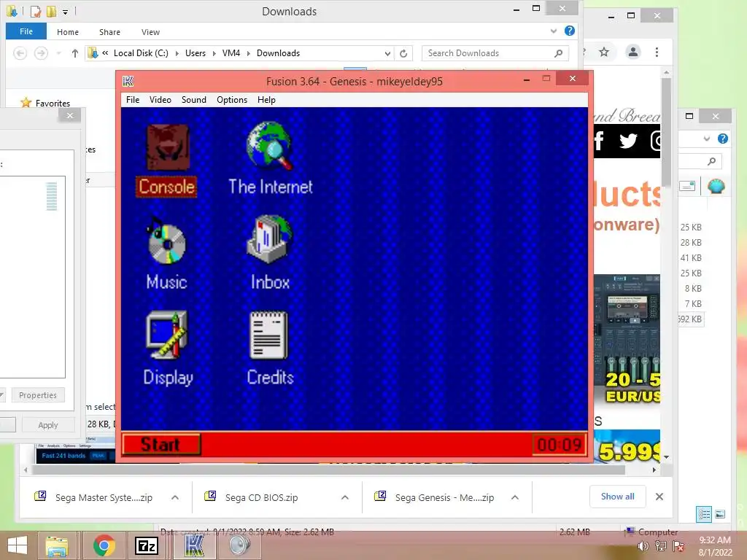Open Google Chrome from the taskbar
Image resolution: width=747 pixels, height=560 pixels.
[x=104, y=545]
